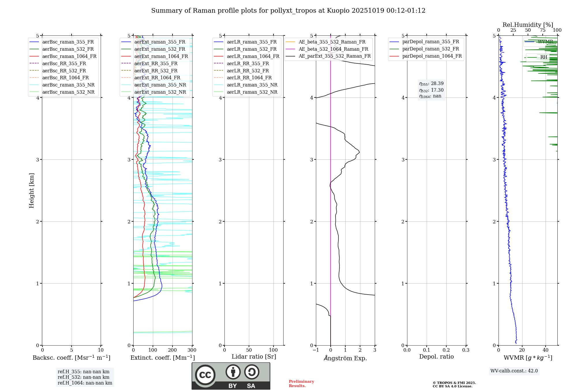This screenshot has width=577, height=392.
Task: Click the plot title mentioning Kuopio
Action: [288, 11]
